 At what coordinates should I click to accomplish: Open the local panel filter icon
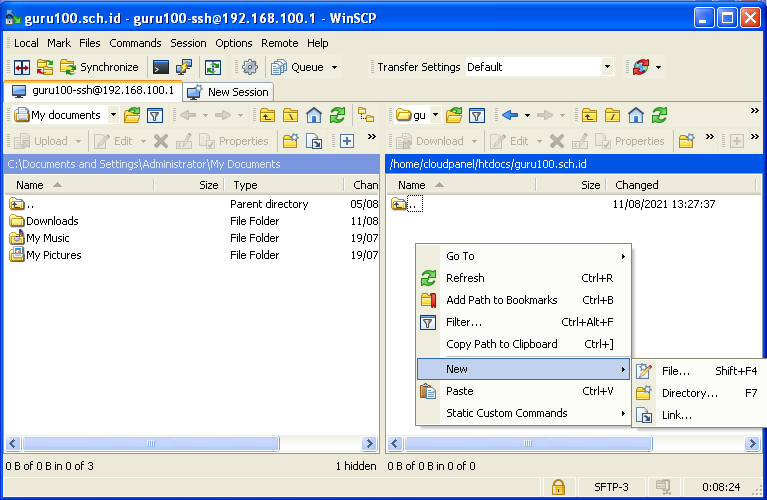(155, 115)
